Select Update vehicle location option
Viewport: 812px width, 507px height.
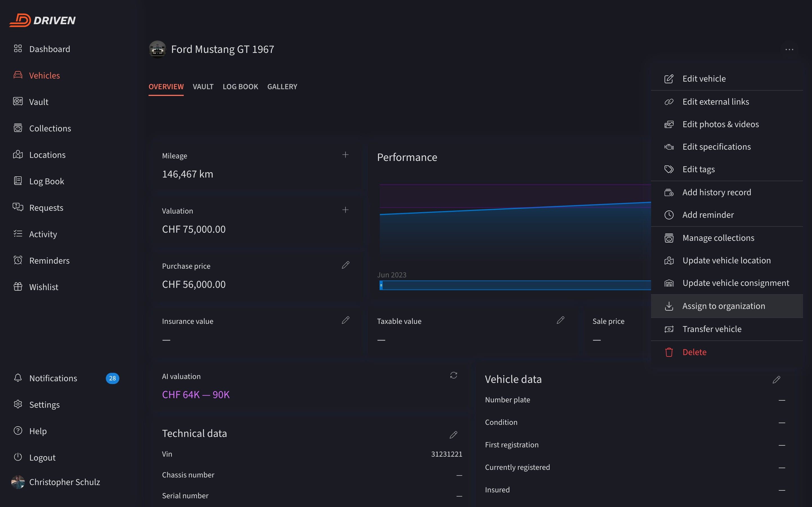[x=726, y=261]
